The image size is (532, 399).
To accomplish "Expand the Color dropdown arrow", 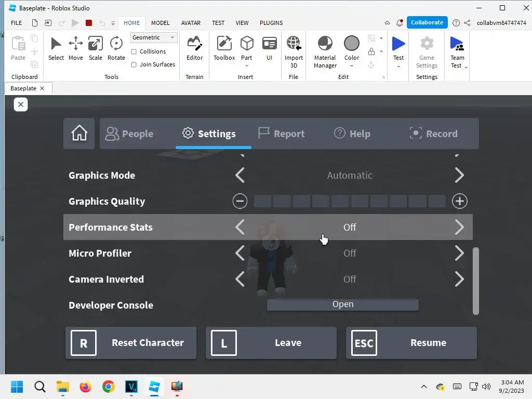I will (352, 66).
